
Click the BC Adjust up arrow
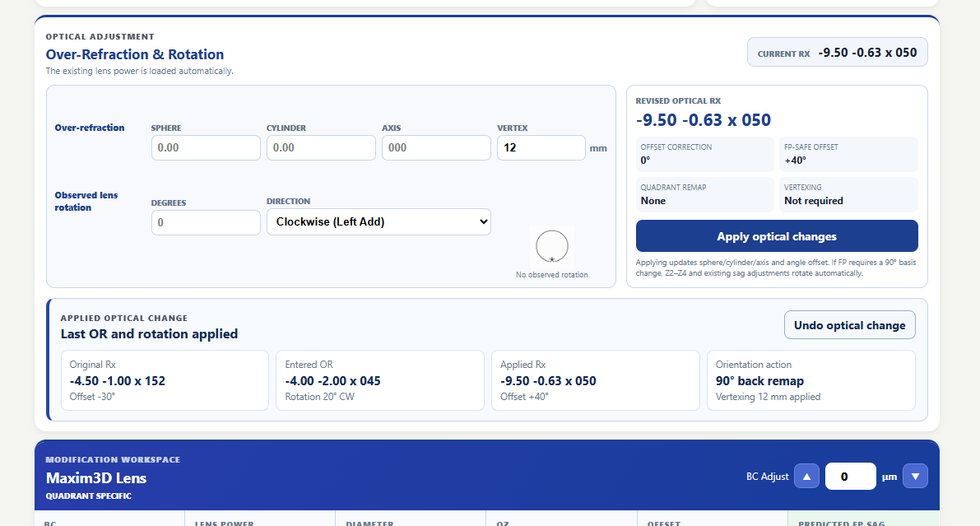(806, 476)
